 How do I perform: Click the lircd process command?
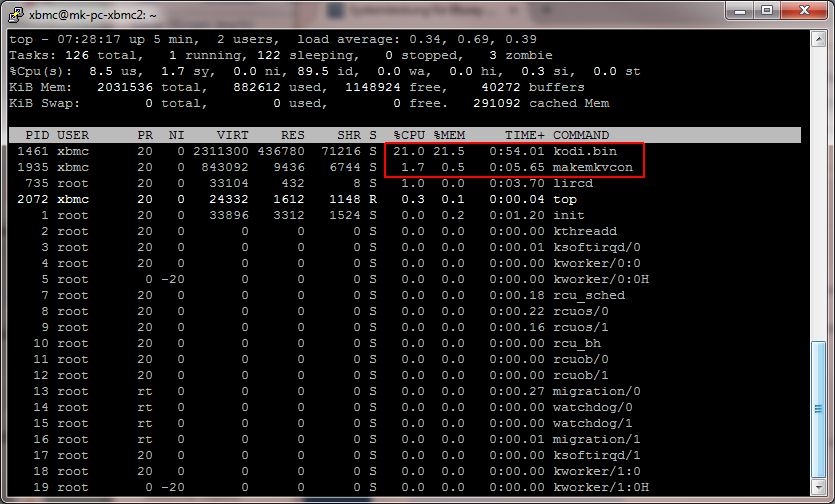tap(573, 183)
